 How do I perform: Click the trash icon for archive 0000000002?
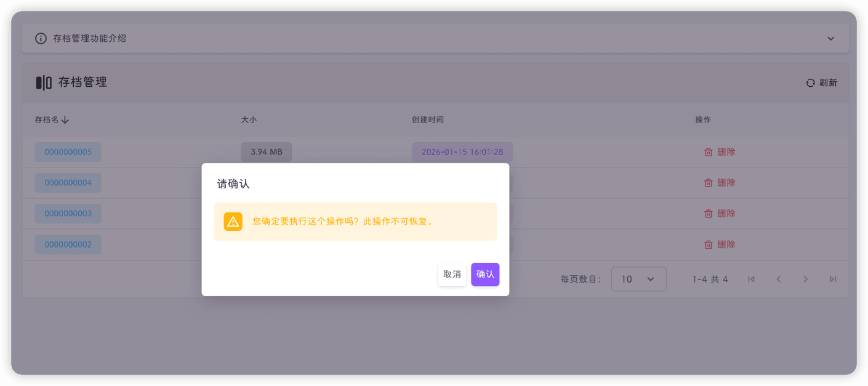(709, 244)
